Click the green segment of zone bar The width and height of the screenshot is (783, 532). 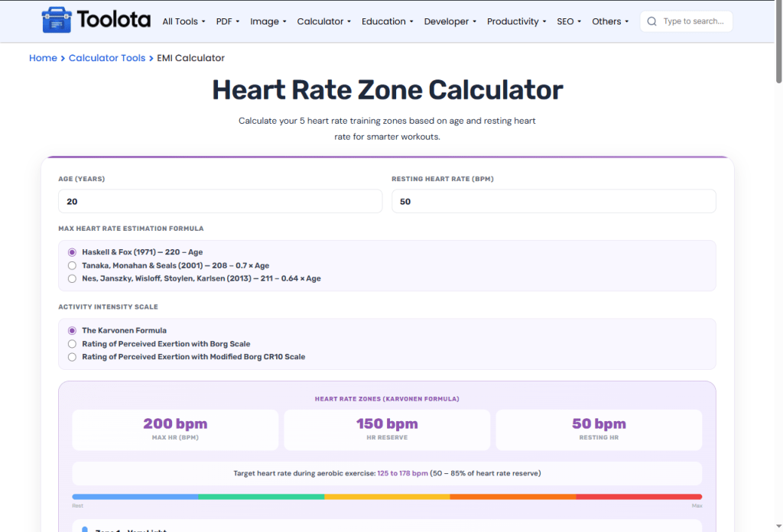[262, 497]
